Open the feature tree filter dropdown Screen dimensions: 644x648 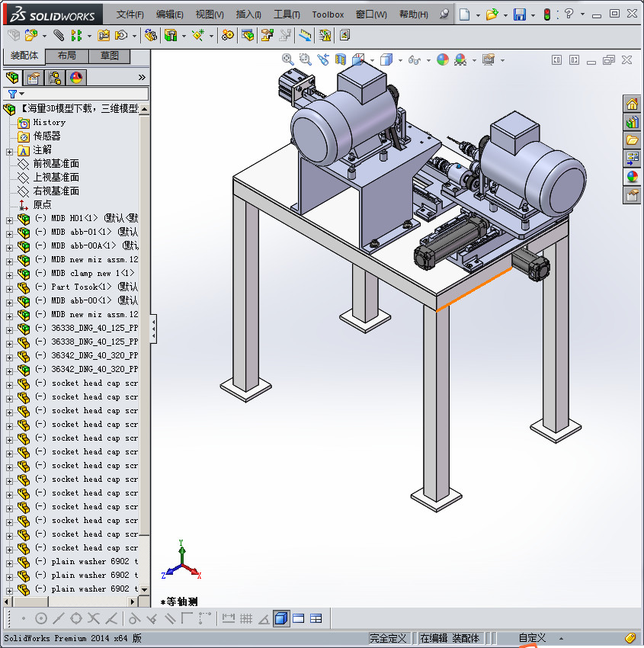coord(17,94)
